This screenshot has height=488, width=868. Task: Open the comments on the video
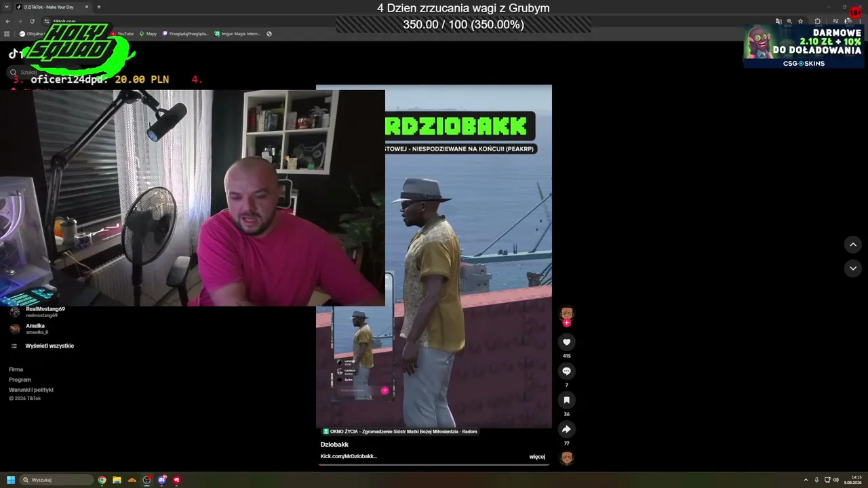point(566,371)
